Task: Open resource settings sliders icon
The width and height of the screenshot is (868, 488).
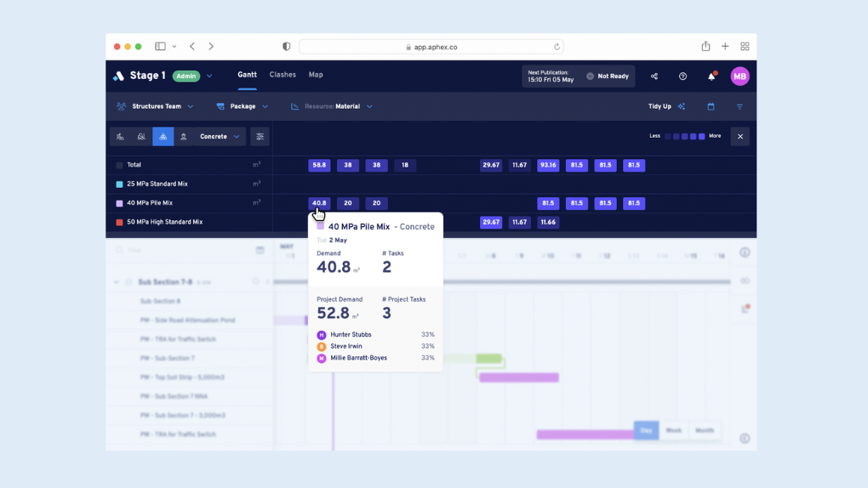Action: click(x=260, y=137)
